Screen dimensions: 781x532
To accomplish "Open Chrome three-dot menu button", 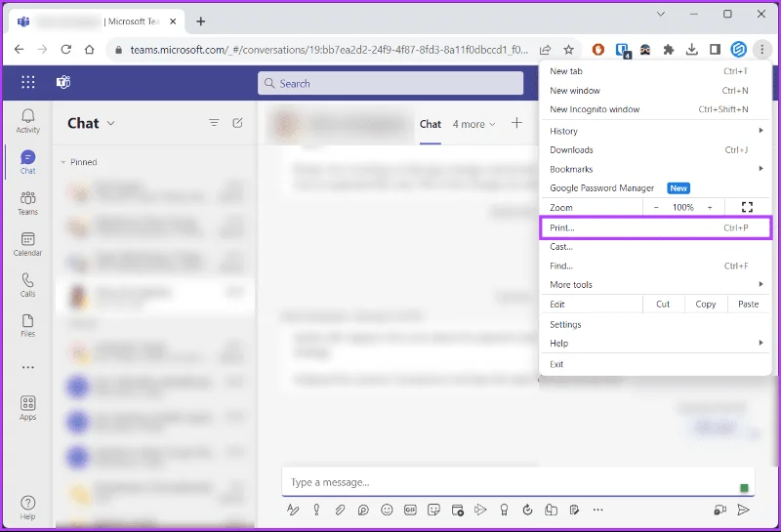I will pyautogui.click(x=762, y=50).
